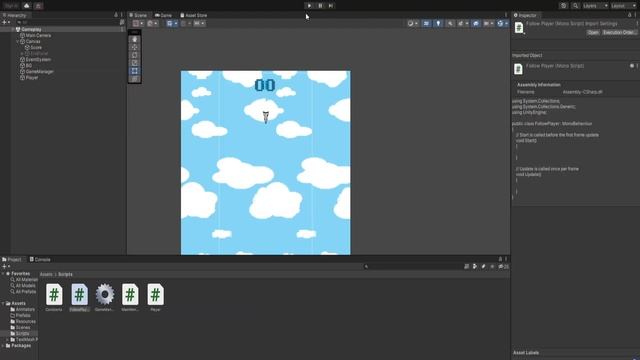Select the Project tab
Viewport: 640px width, 360px height.
[x=12, y=259]
